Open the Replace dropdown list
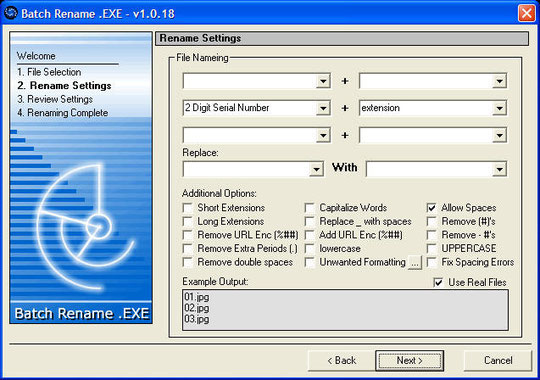540x380 pixels. (x=316, y=169)
